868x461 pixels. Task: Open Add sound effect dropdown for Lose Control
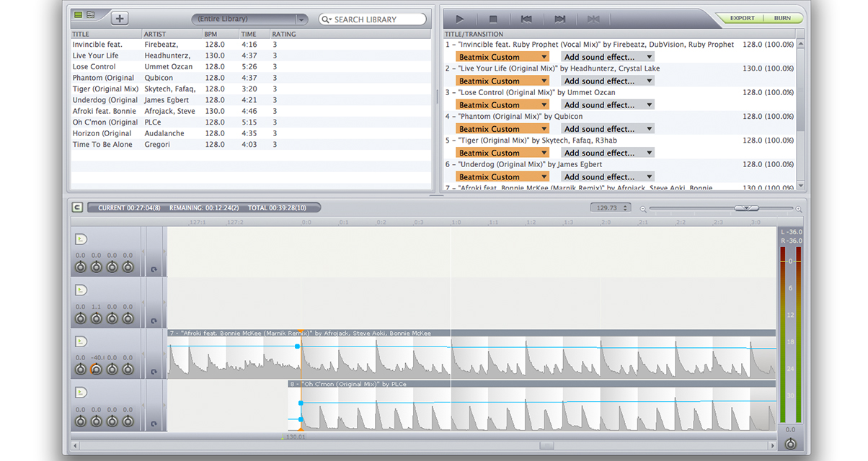[x=608, y=104]
